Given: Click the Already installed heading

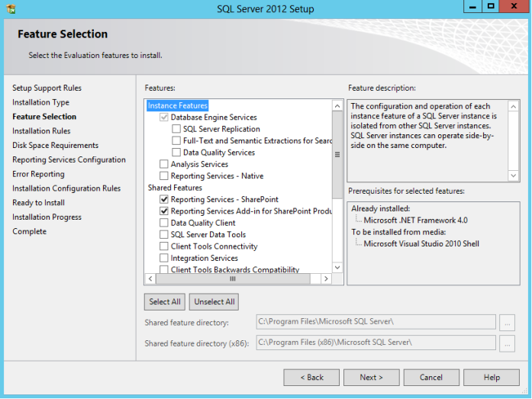Looking at the screenshot, I should [381, 208].
